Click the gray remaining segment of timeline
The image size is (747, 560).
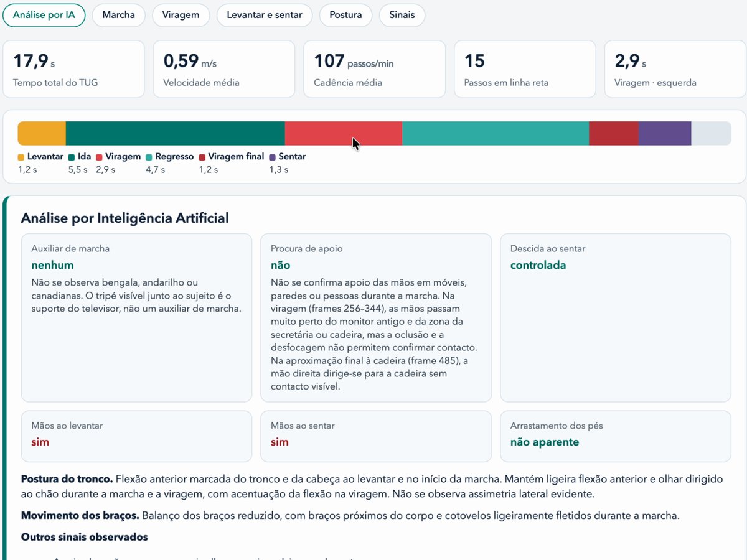711,133
